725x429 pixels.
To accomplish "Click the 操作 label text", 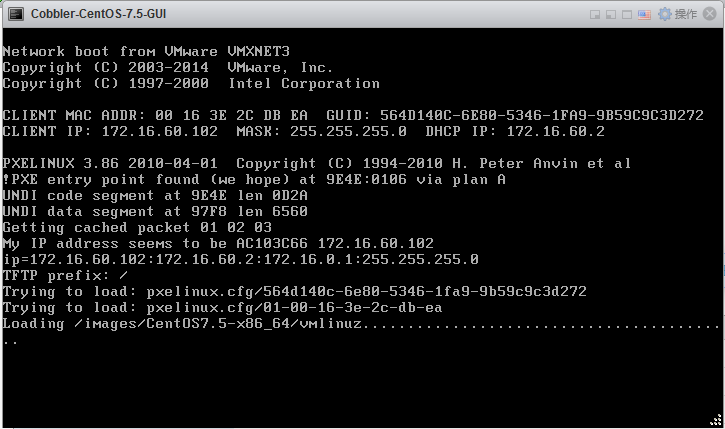I will 686,14.
